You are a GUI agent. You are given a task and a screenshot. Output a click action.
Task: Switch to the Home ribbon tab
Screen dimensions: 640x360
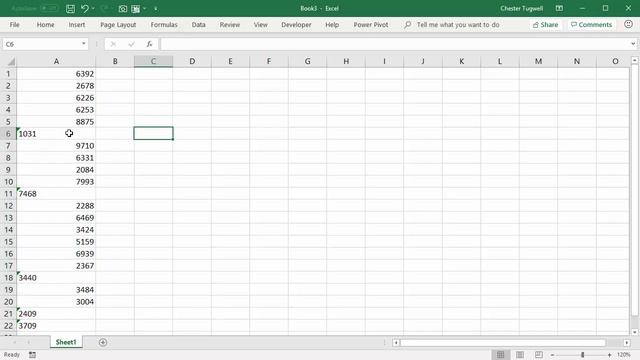[45, 24]
